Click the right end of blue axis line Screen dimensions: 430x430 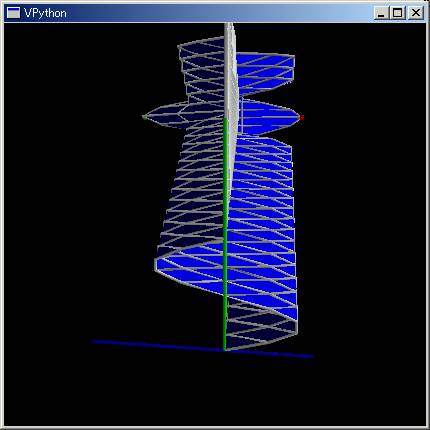[x=312, y=356]
